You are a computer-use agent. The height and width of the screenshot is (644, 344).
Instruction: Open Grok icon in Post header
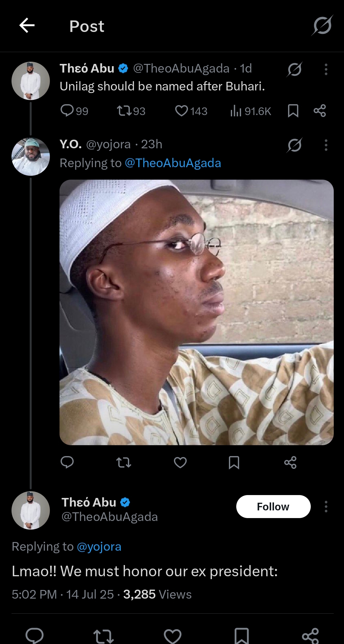tap(322, 26)
